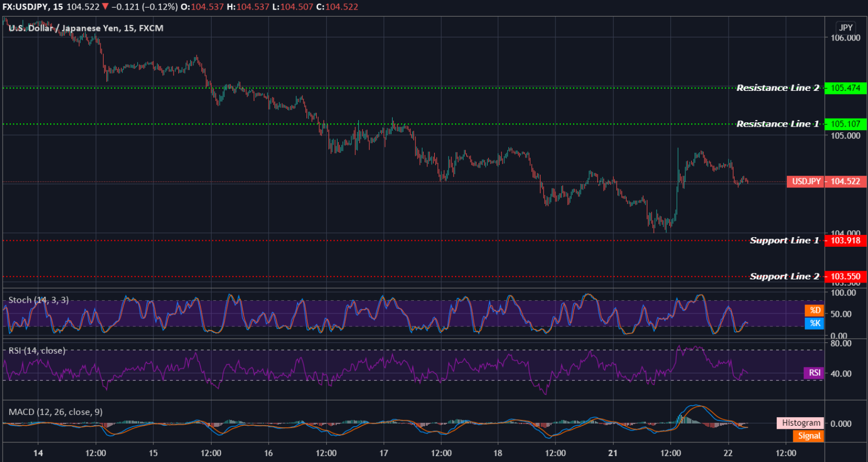Select the MACD (12, 26, close, 9) title
The height and width of the screenshot is (462, 868).
pos(56,412)
